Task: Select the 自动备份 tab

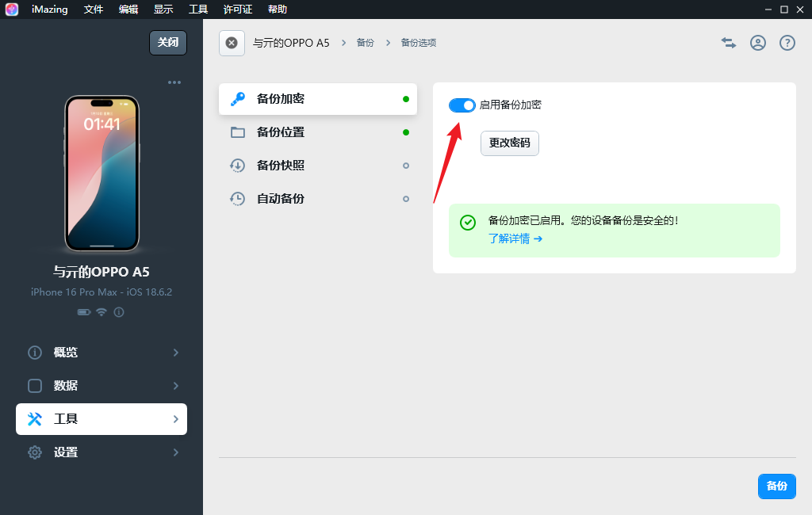Action: tap(318, 199)
